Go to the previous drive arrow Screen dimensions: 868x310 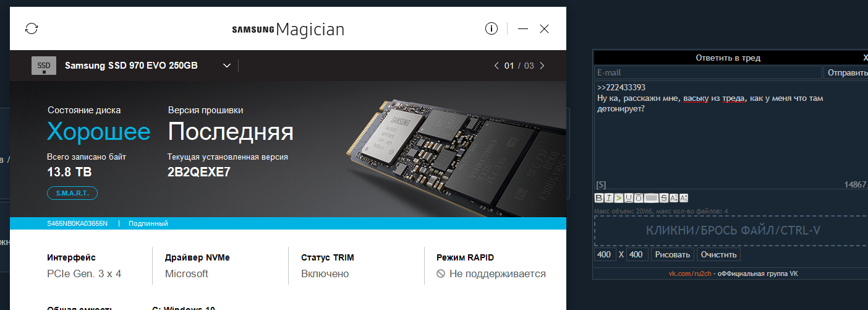496,66
